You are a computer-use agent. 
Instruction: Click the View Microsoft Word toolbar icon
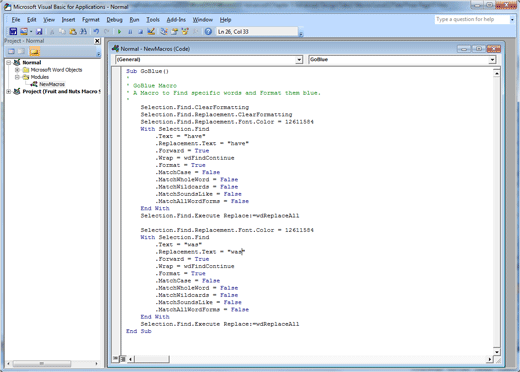13,32
